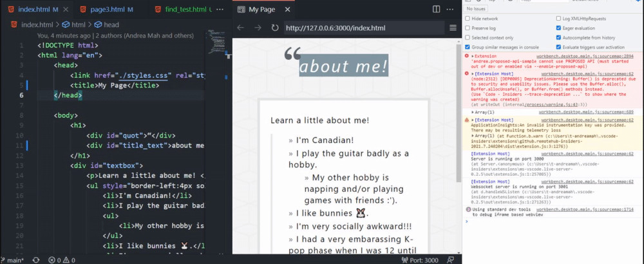Click the <div id="textbox"> code line
The image size is (644, 264).
pyautogui.click(x=106, y=166)
